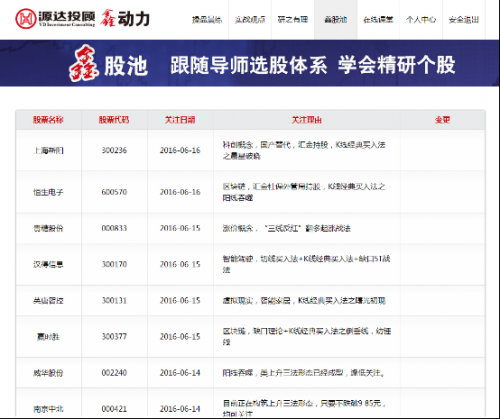Image resolution: width=500 pixels, height=419 pixels.
Task: Click stock code 300131
Action: [x=114, y=301]
